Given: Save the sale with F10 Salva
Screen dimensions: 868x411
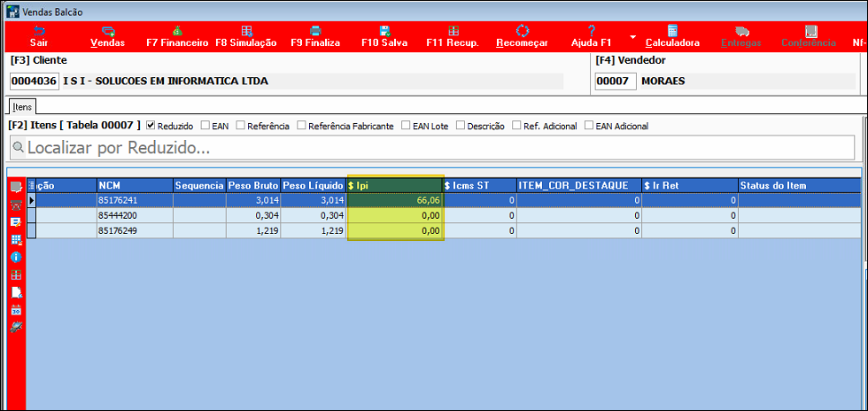Looking at the screenshot, I should pos(384,36).
